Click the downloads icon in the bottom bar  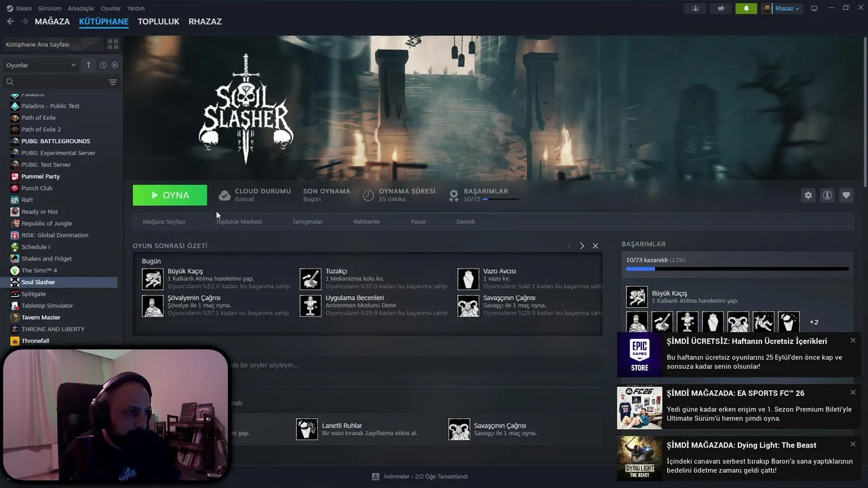point(376,476)
